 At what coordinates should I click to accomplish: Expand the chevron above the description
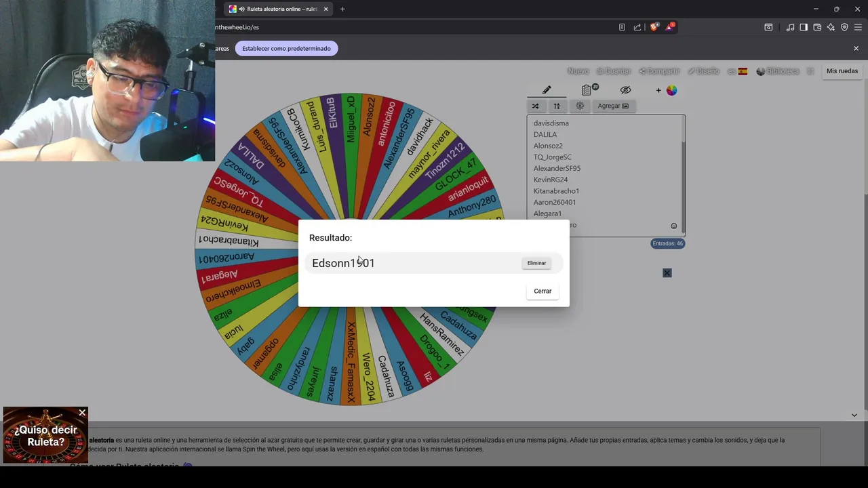(854, 415)
